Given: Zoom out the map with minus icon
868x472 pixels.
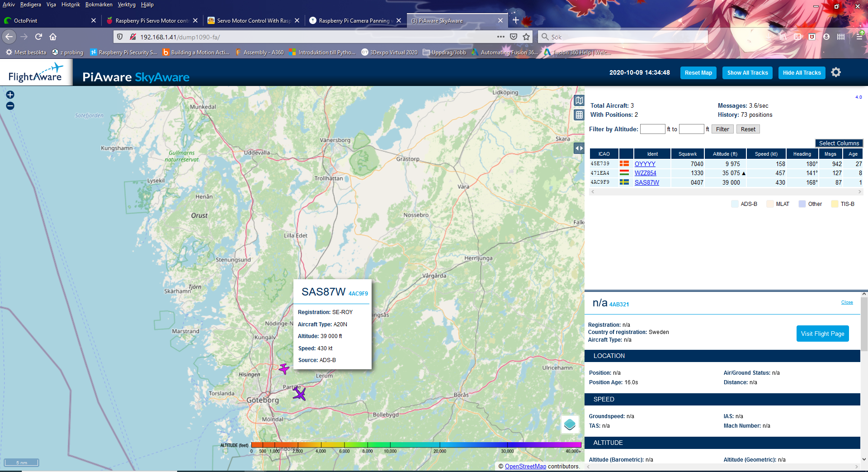Looking at the screenshot, I should [x=10, y=106].
